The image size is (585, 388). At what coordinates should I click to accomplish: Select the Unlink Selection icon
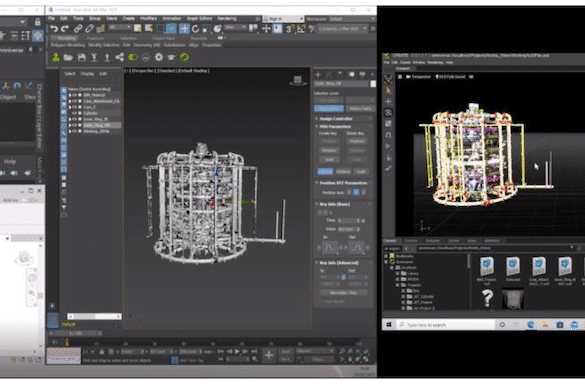click(x=89, y=29)
